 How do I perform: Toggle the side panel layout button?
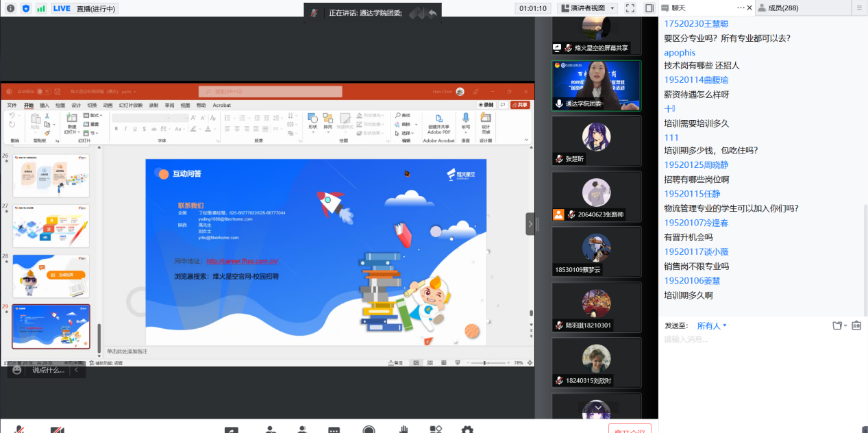tap(647, 8)
